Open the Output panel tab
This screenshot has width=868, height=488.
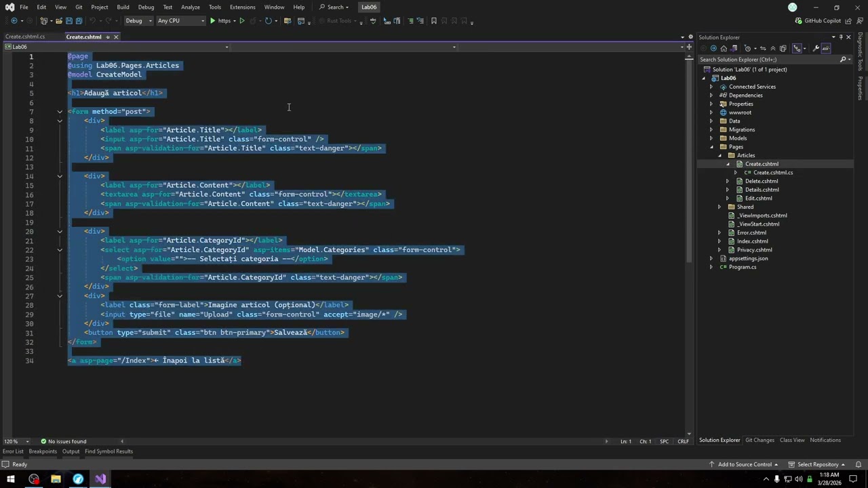click(71, 451)
